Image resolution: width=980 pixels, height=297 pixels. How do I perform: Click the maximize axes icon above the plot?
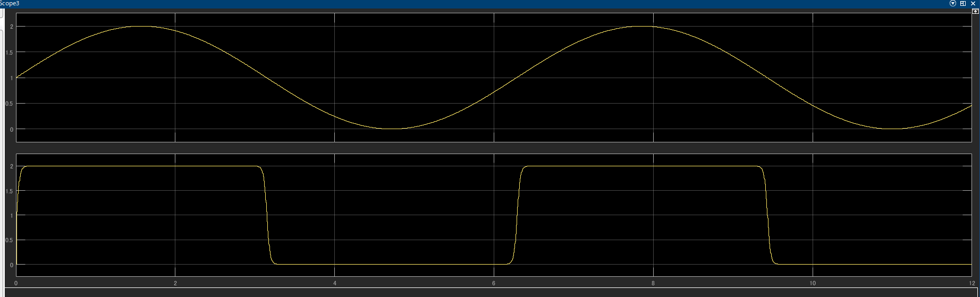[x=975, y=11]
